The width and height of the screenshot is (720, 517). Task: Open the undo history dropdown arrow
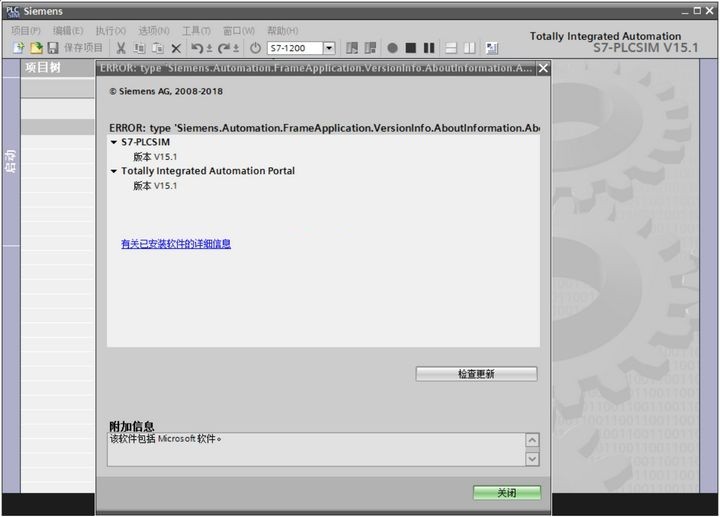click(x=209, y=48)
